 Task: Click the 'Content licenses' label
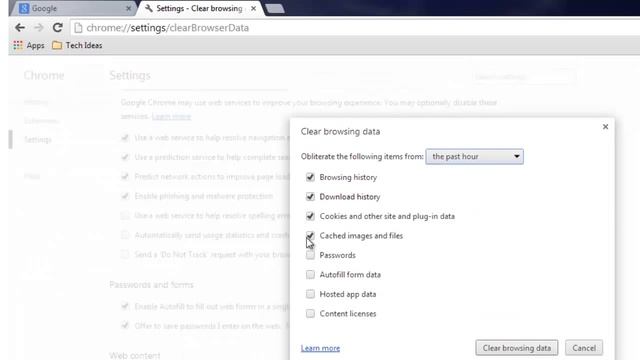(x=348, y=314)
